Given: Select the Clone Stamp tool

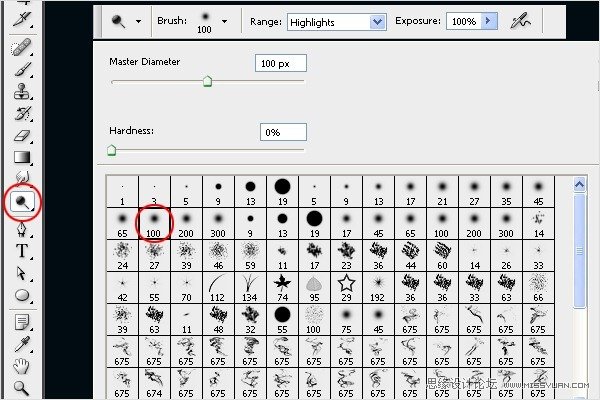Looking at the screenshot, I should click(x=22, y=91).
